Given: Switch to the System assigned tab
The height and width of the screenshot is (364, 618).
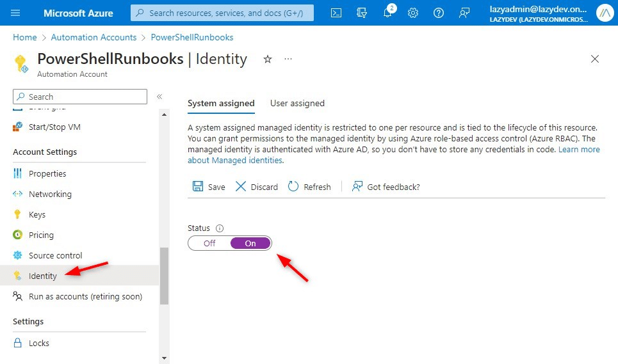Looking at the screenshot, I should (221, 103).
